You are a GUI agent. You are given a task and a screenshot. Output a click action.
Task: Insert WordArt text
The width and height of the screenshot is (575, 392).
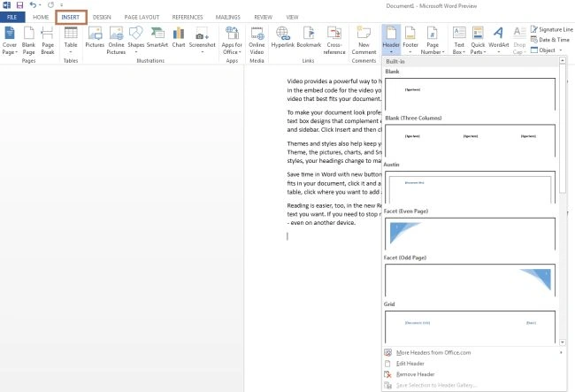click(499, 41)
